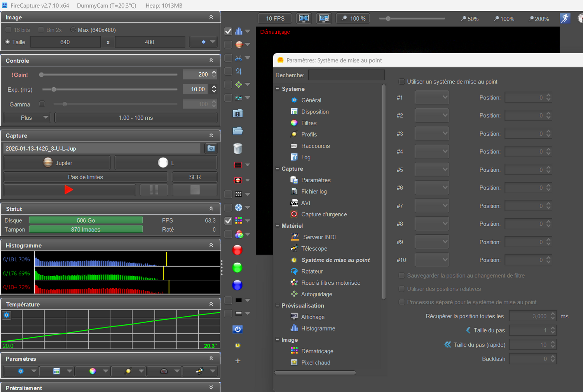The height and width of the screenshot is (392, 583).
Task: Open Général settings page
Action: [311, 100]
